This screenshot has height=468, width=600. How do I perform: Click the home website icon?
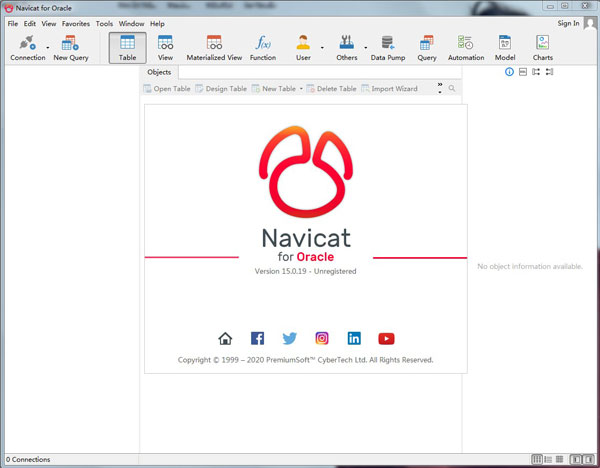[x=225, y=338]
